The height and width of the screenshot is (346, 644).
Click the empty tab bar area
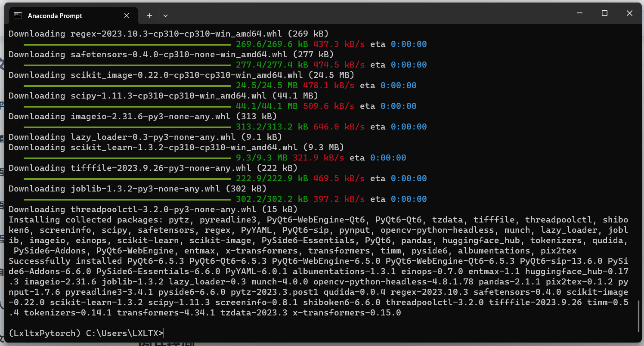tap(344, 15)
